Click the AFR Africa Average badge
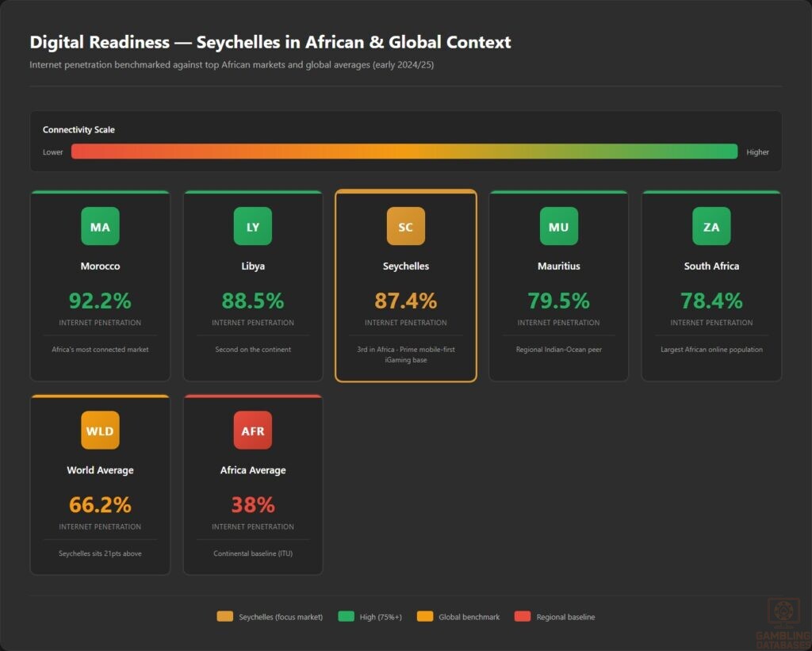 [x=253, y=431]
